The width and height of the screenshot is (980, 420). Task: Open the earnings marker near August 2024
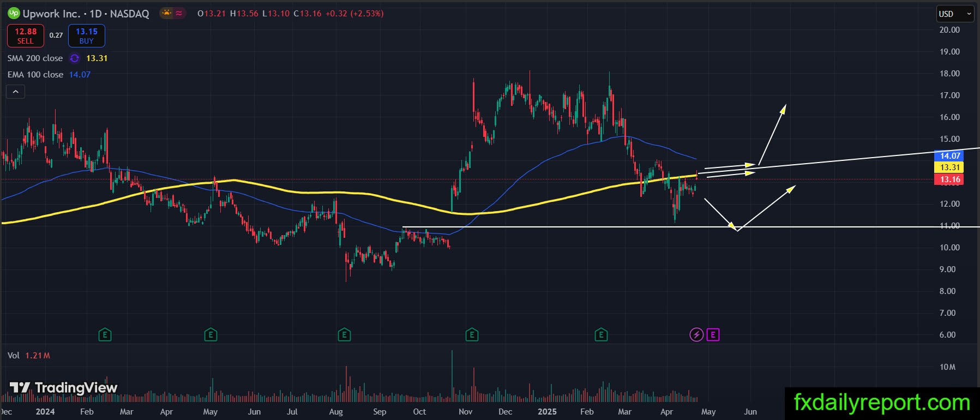coord(344,334)
